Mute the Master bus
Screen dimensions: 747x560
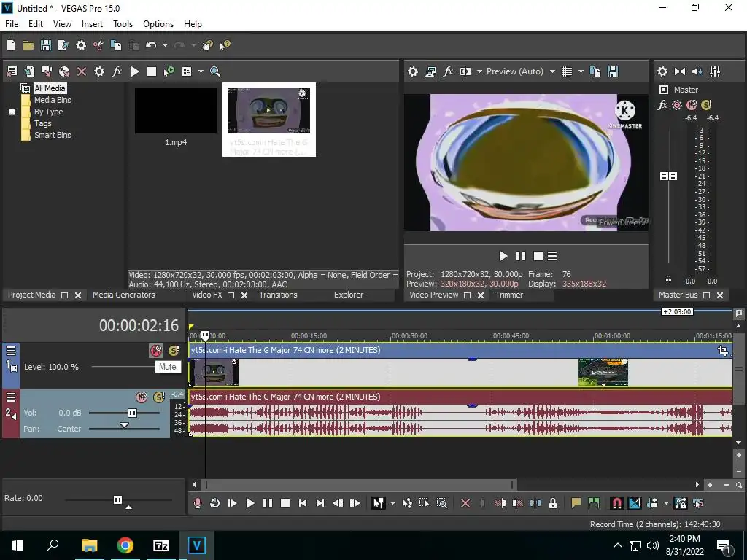[x=692, y=105]
